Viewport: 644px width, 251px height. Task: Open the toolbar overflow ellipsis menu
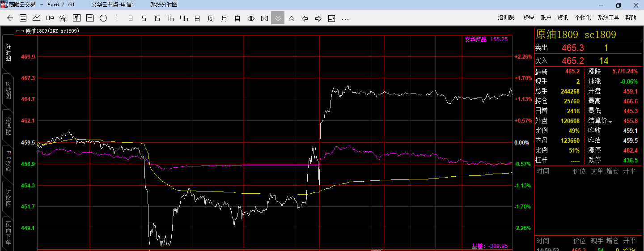[345, 18]
